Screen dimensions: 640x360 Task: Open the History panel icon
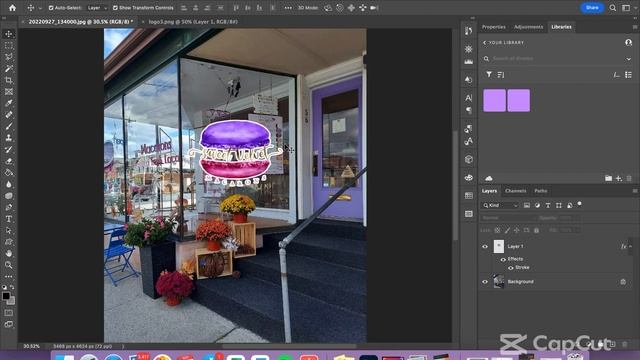[x=469, y=31]
